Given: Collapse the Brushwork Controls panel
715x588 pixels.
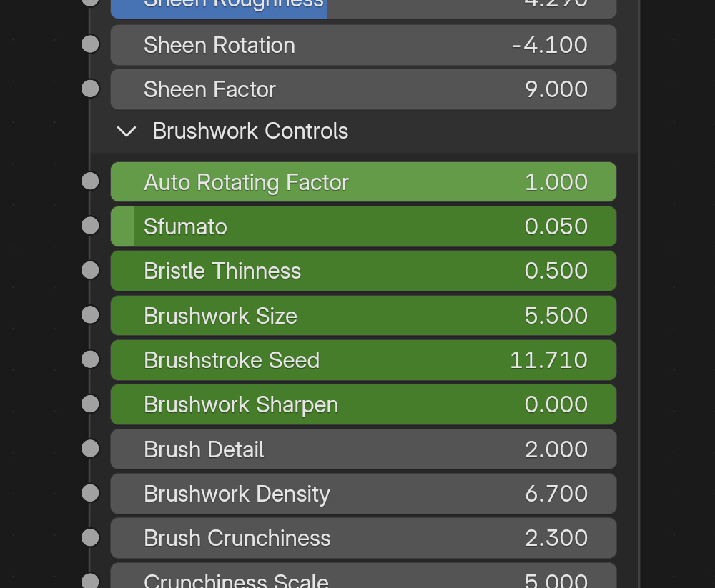Looking at the screenshot, I should (x=127, y=131).
